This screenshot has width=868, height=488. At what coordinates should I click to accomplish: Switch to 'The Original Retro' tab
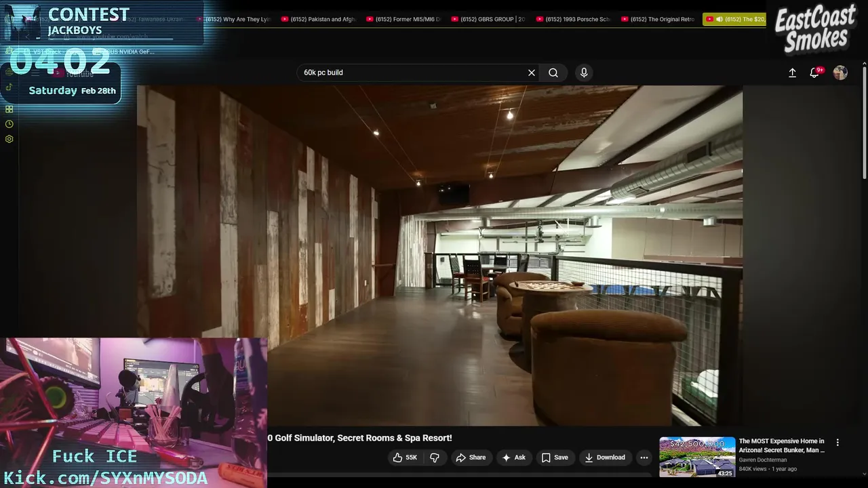pyautogui.click(x=659, y=19)
